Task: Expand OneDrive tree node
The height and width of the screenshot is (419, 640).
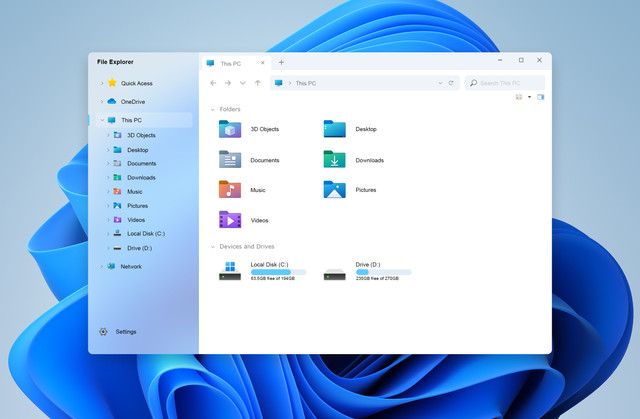Action: 102,102
